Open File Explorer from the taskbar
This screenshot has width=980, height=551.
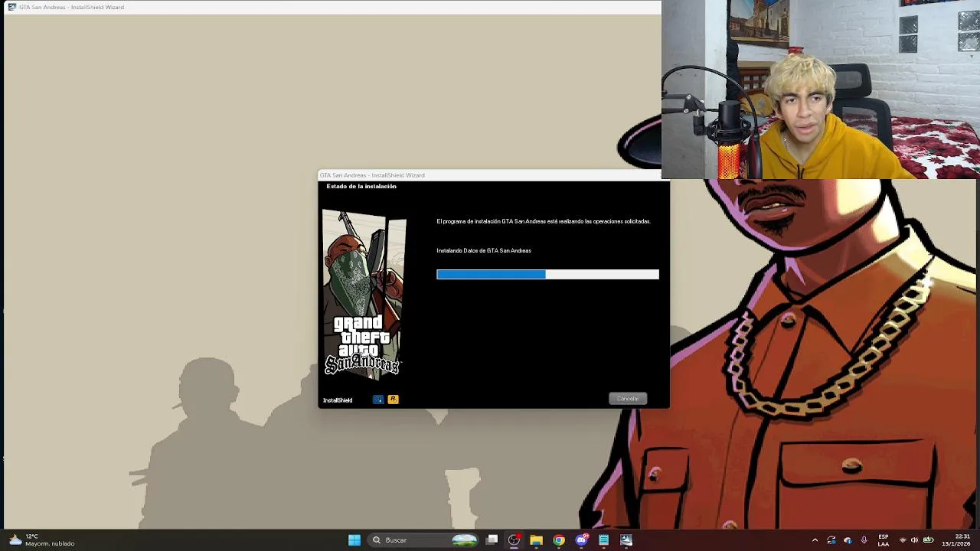point(536,540)
